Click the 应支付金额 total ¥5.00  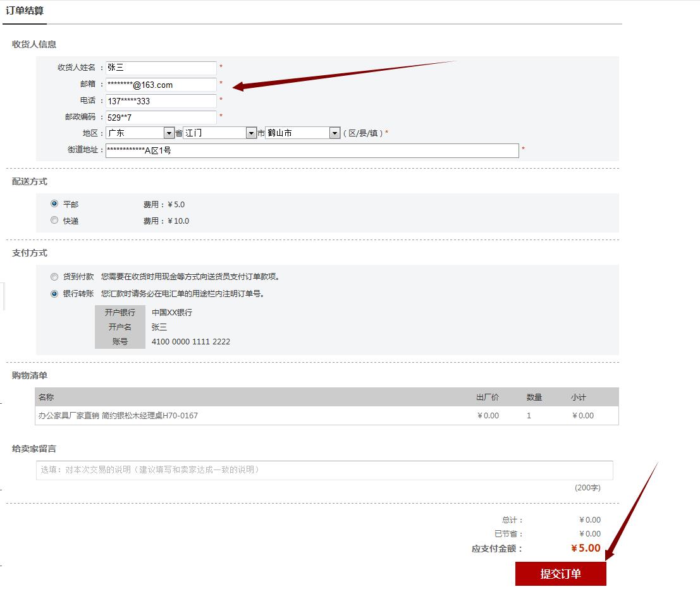[x=586, y=549]
